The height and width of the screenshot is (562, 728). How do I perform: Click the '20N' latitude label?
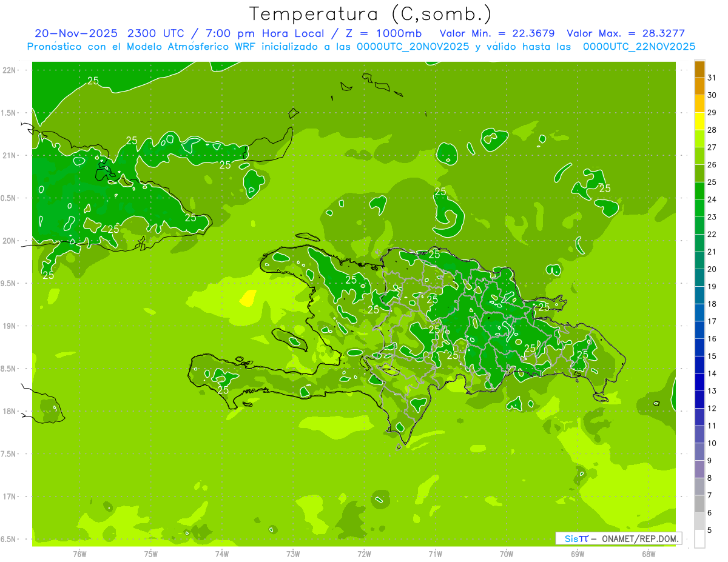[9, 241]
